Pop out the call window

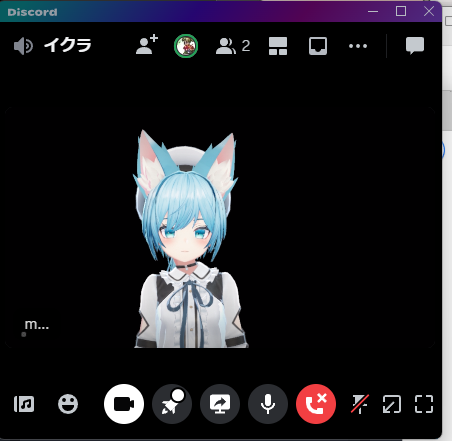point(392,404)
